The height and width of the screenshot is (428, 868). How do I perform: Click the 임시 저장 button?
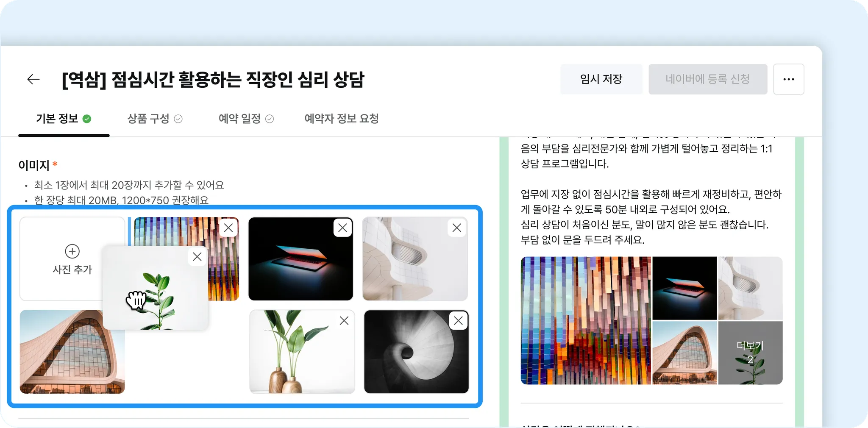(x=601, y=79)
